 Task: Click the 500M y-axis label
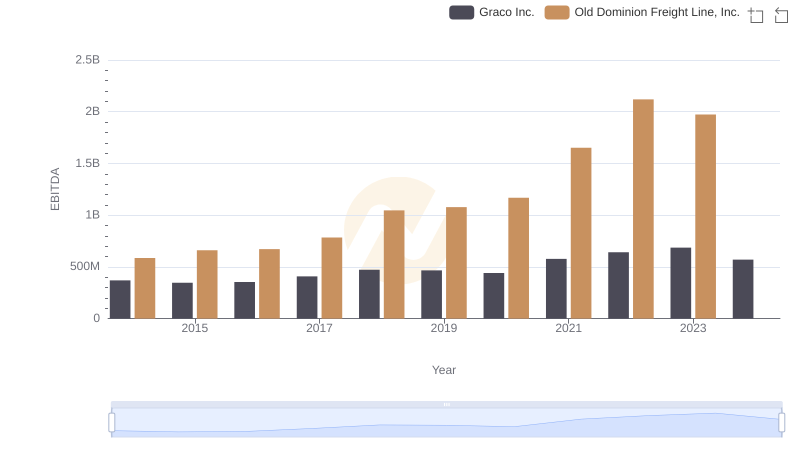click(x=85, y=266)
